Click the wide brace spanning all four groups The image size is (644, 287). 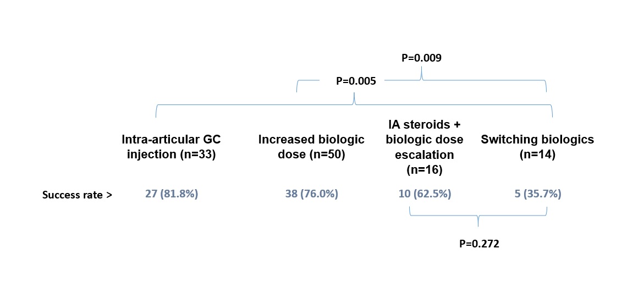point(354,103)
